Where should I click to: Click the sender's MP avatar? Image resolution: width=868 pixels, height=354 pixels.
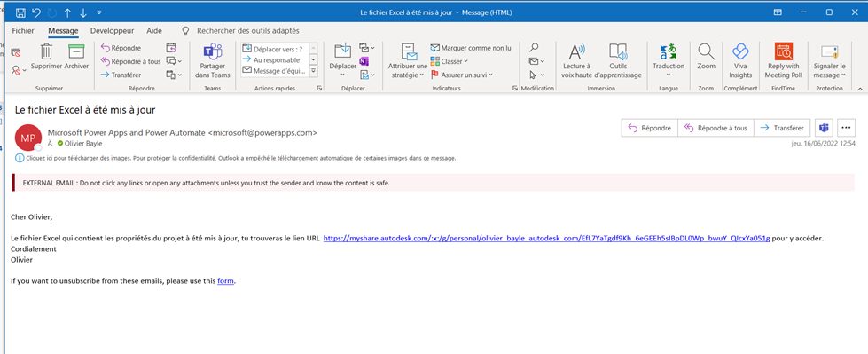tap(28, 138)
